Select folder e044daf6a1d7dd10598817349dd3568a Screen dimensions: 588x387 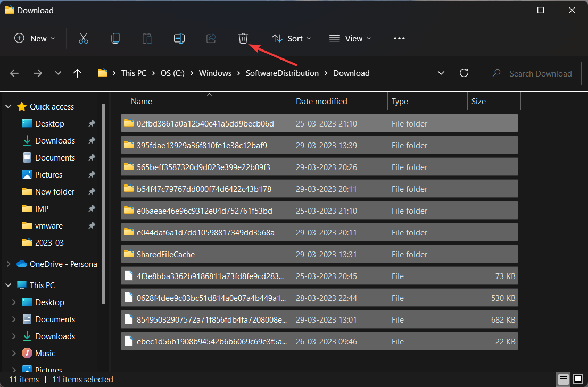point(319,233)
